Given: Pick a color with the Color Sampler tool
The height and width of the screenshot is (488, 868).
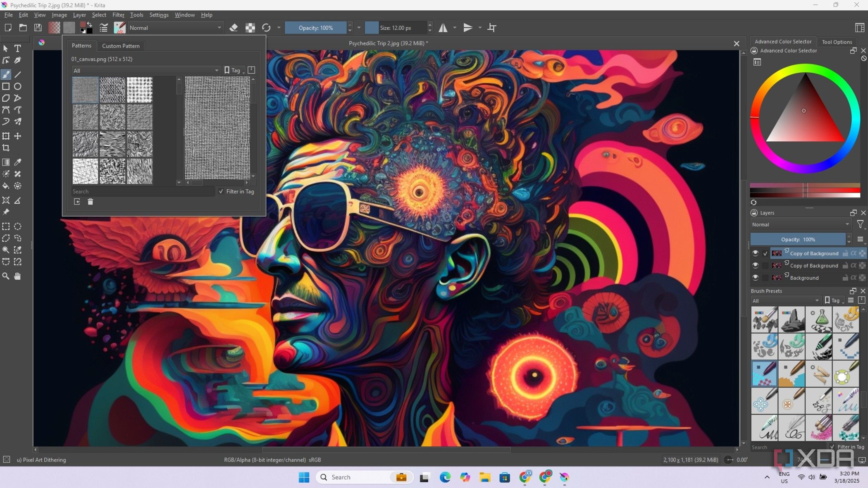Looking at the screenshot, I should (x=18, y=162).
